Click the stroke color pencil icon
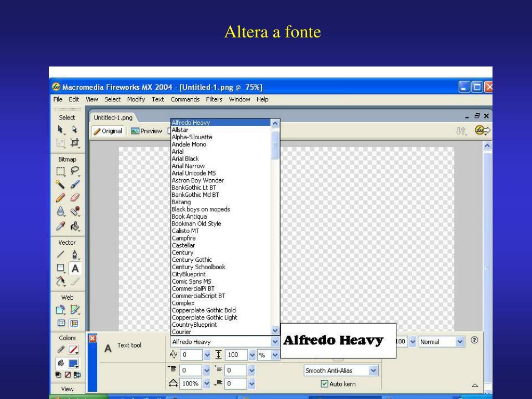532x399 pixels. click(61, 349)
